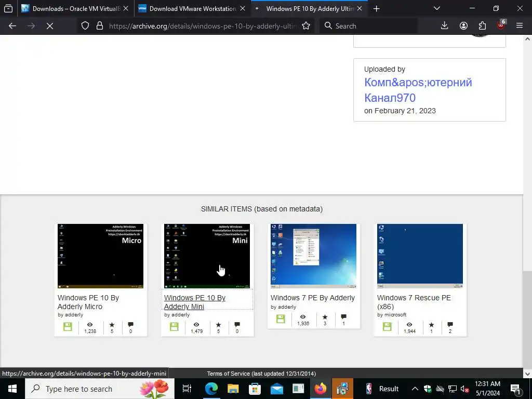View site security padlock info

99,26
